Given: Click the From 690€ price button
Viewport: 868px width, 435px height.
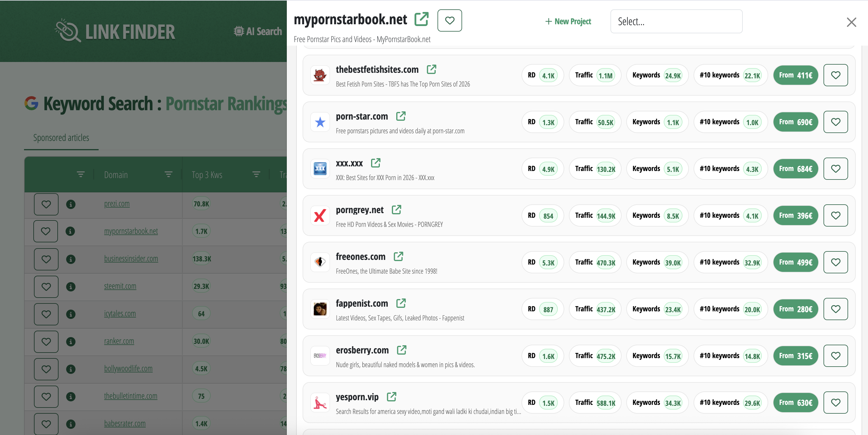Looking at the screenshot, I should point(795,122).
